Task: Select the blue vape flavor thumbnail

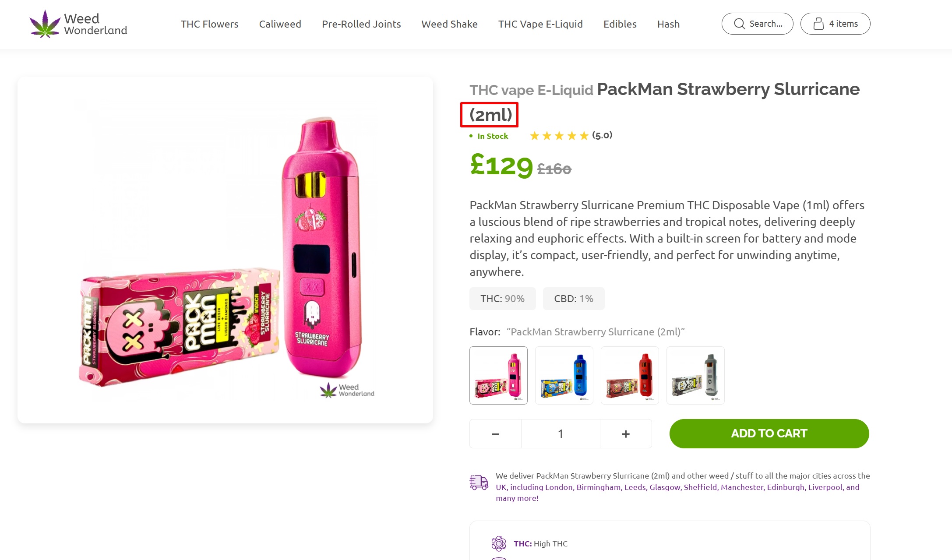Action: point(564,375)
